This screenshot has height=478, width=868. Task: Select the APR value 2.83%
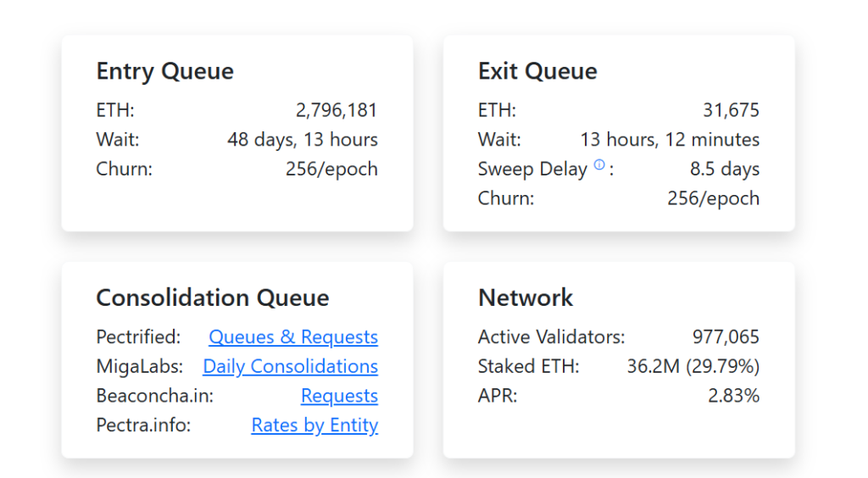point(733,397)
